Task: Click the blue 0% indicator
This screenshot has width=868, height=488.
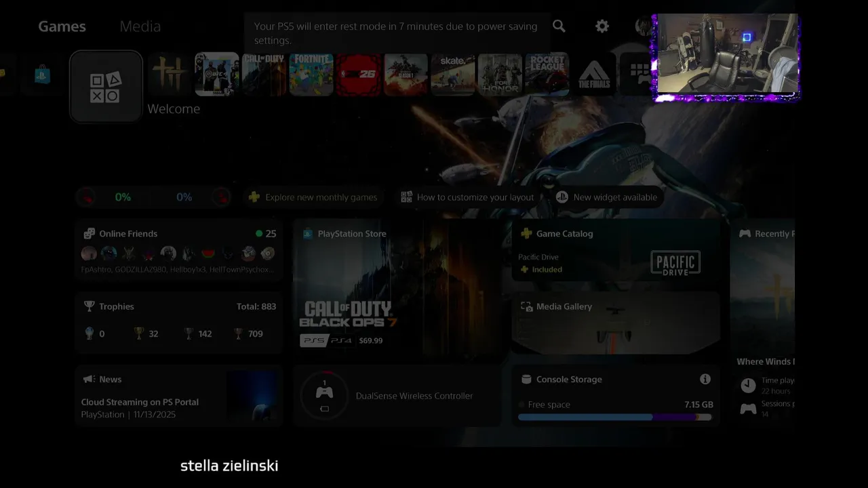Action: click(x=184, y=197)
